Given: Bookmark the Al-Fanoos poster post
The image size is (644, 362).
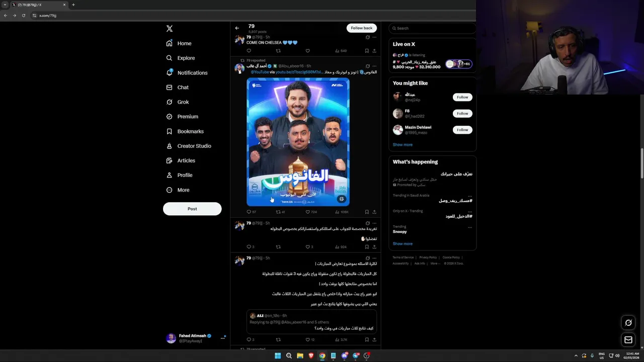Looking at the screenshot, I should tap(366, 212).
